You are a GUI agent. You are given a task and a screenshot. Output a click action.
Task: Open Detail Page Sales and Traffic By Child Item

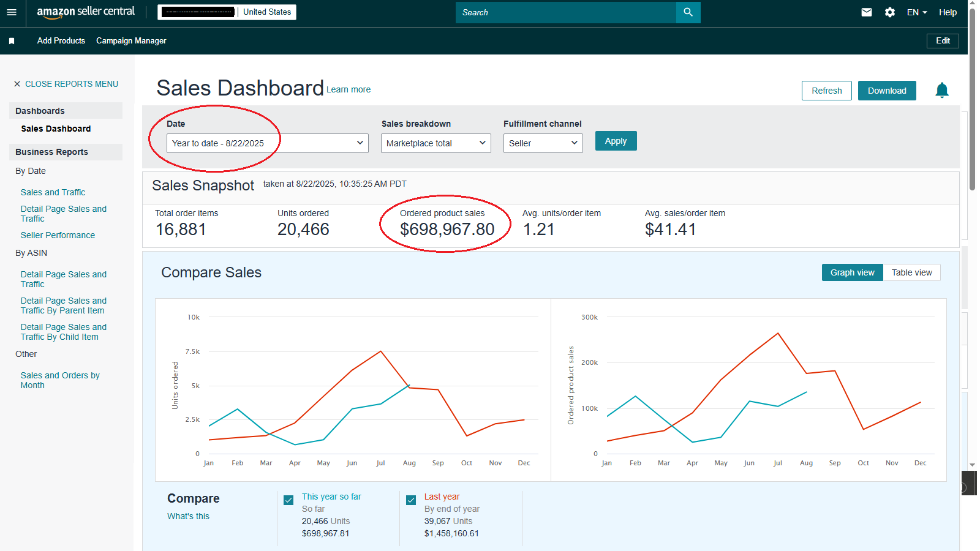64,332
